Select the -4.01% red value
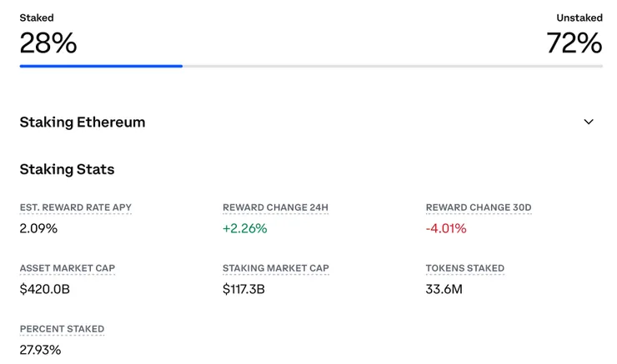Image resolution: width=617 pixels, height=364 pixels. [446, 228]
